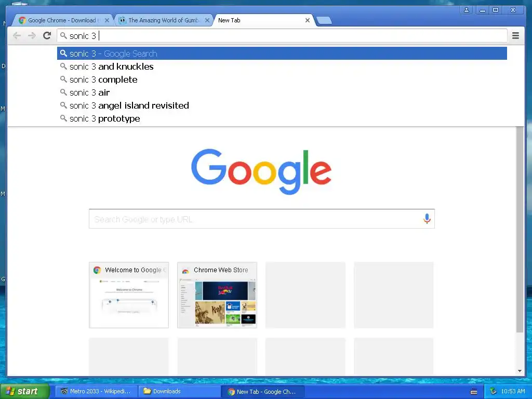Open the Chrome Web Store thumbnail
This screenshot has height=399, width=532.
(x=217, y=295)
